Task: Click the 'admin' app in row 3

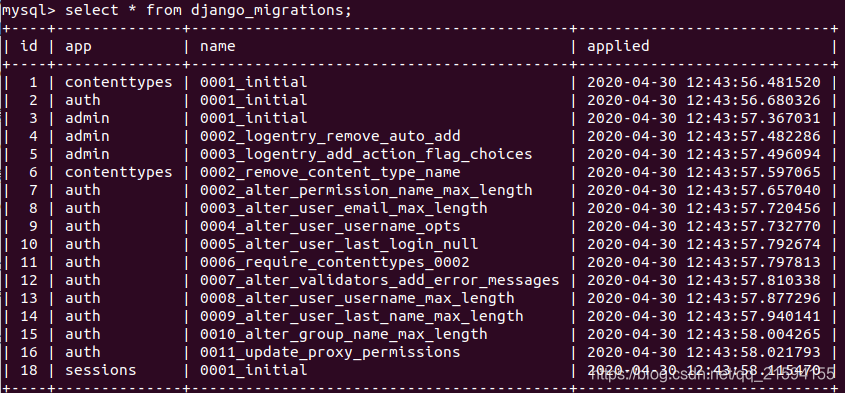Action: click(87, 119)
